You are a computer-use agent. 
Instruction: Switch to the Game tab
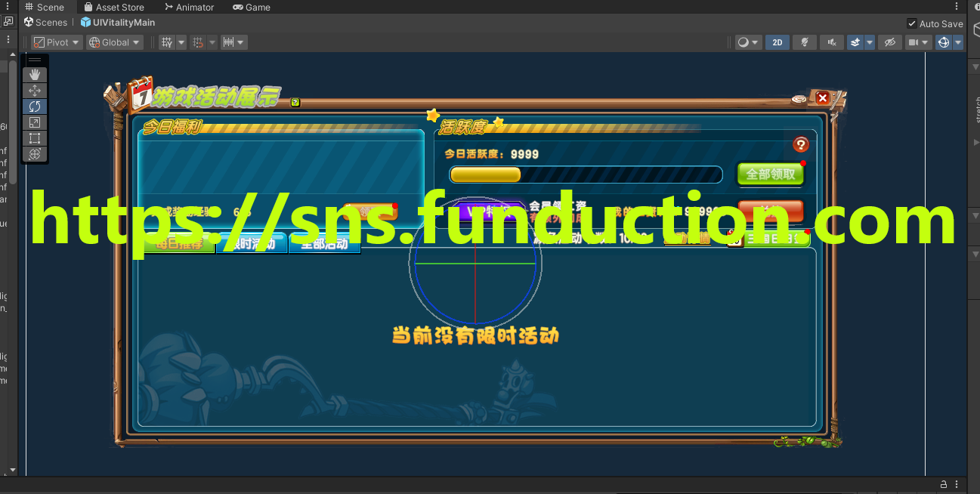pyautogui.click(x=252, y=7)
